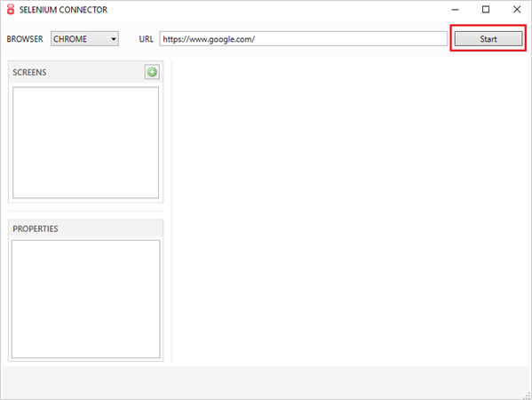Click inside the empty SCREENS list box

click(x=85, y=142)
